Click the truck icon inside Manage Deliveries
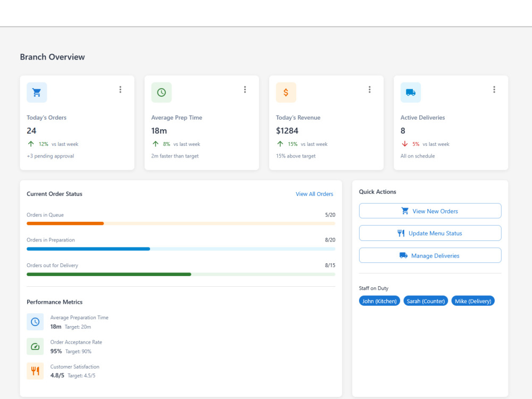The height and width of the screenshot is (399, 532). tap(403, 255)
